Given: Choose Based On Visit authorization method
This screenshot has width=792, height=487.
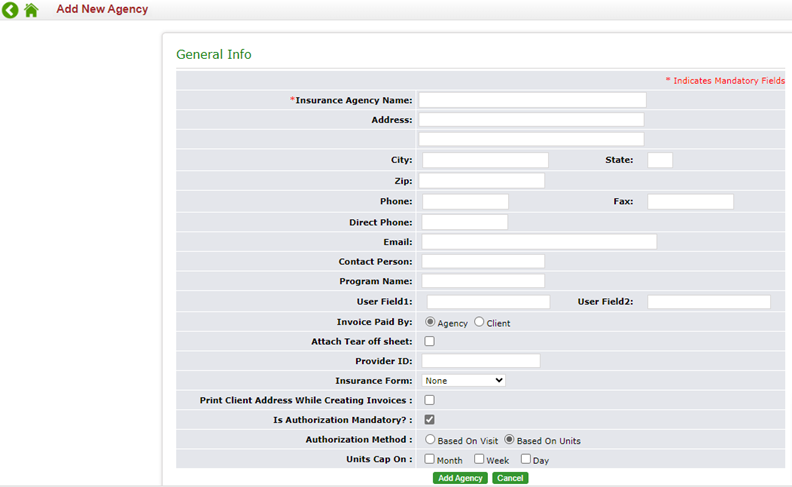Looking at the screenshot, I should pyautogui.click(x=430, y=439).
